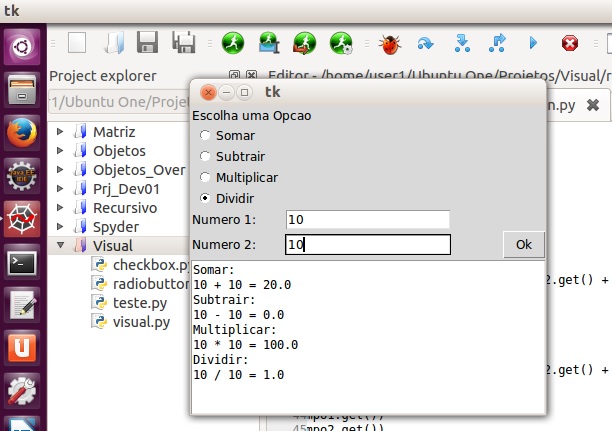Screen dimensions: 612x431
Task: Click inside the Numero 2 input field
Action: [x=367, y=244]
